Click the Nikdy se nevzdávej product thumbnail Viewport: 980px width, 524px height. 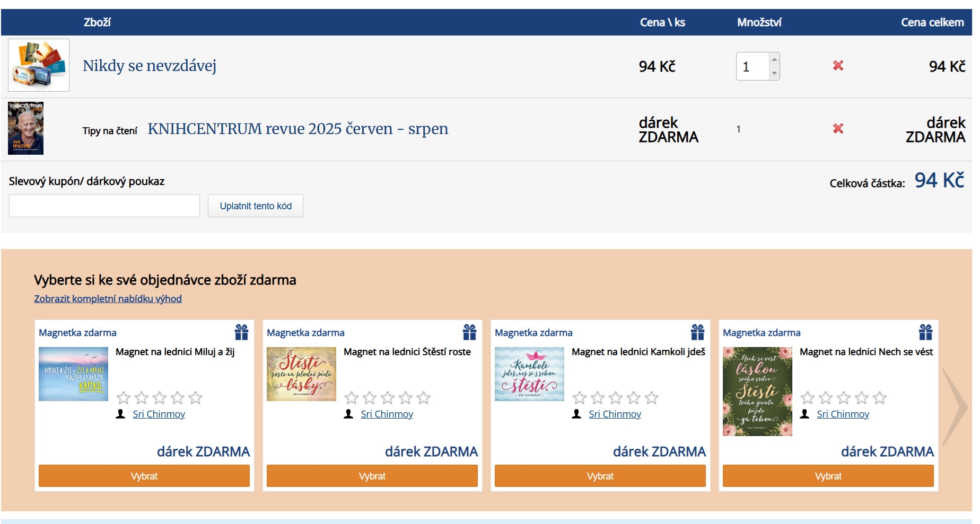39,65
